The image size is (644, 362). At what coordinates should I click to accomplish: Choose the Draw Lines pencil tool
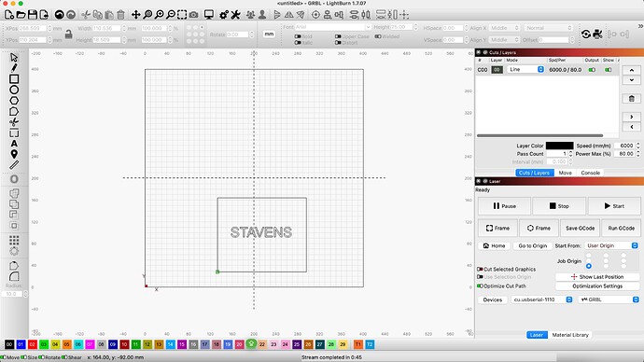(x=14, y=68)
